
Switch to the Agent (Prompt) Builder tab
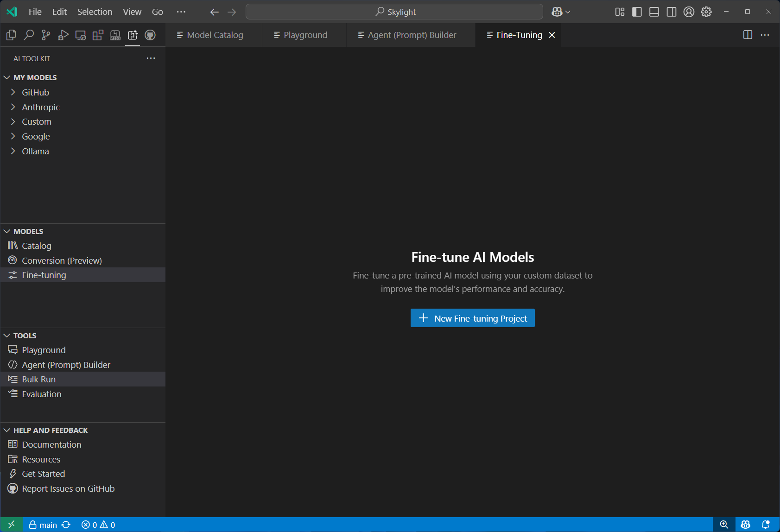pyautogui.click(x=411, y=35)
